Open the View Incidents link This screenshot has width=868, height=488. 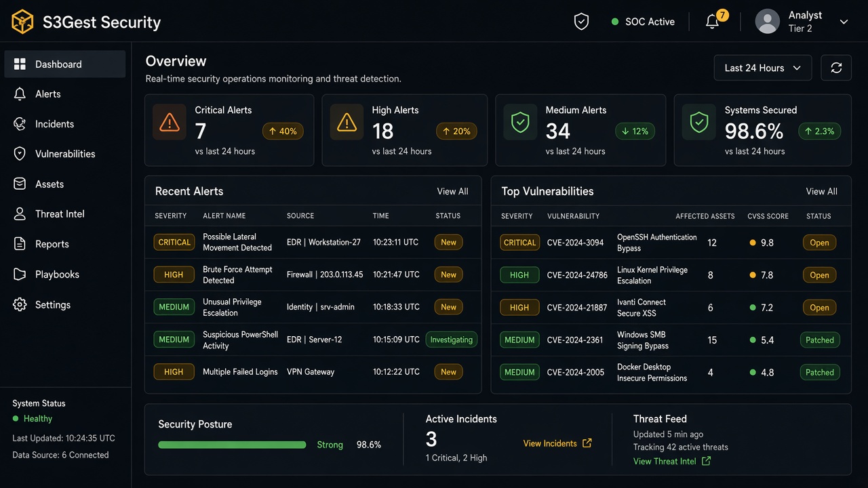557,443
